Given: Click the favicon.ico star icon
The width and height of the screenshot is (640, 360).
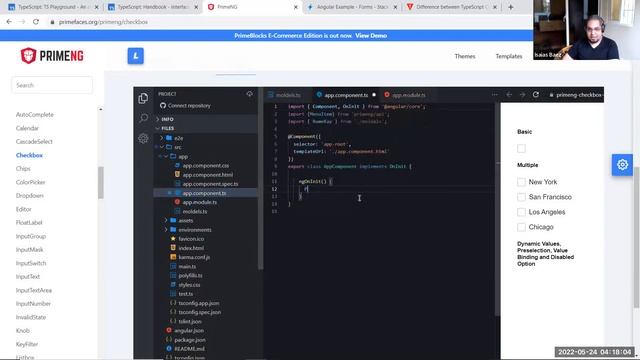Looking at the screenshot, I should point(173,239).
